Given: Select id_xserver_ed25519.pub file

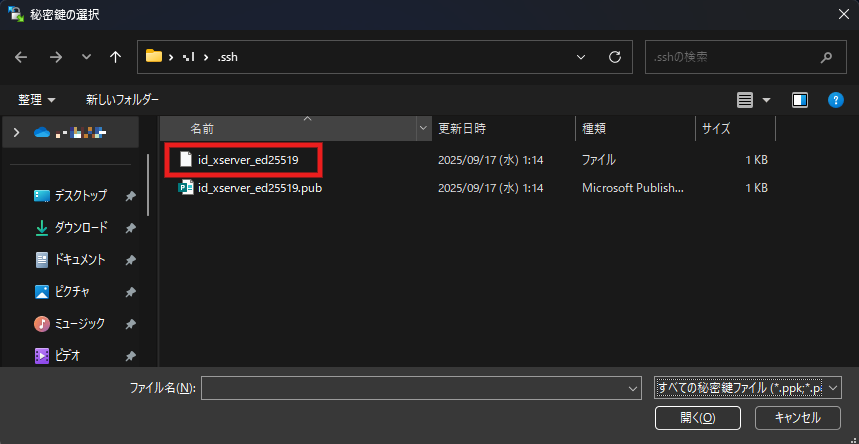Looking at the screenshot, I should 259,187.
